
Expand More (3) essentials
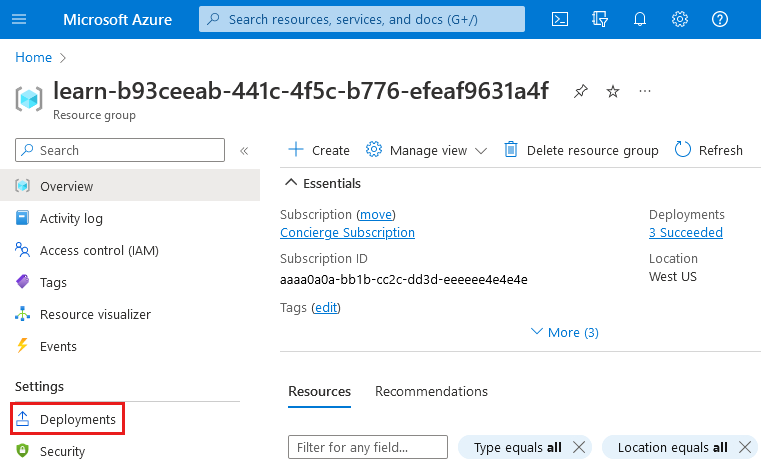(x=565, y=333)
